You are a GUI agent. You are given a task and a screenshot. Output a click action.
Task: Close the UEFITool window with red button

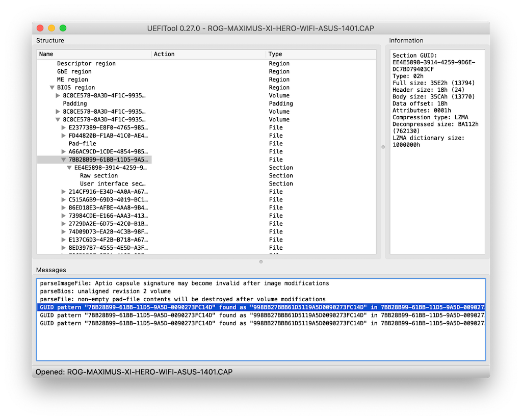point(40,28)
